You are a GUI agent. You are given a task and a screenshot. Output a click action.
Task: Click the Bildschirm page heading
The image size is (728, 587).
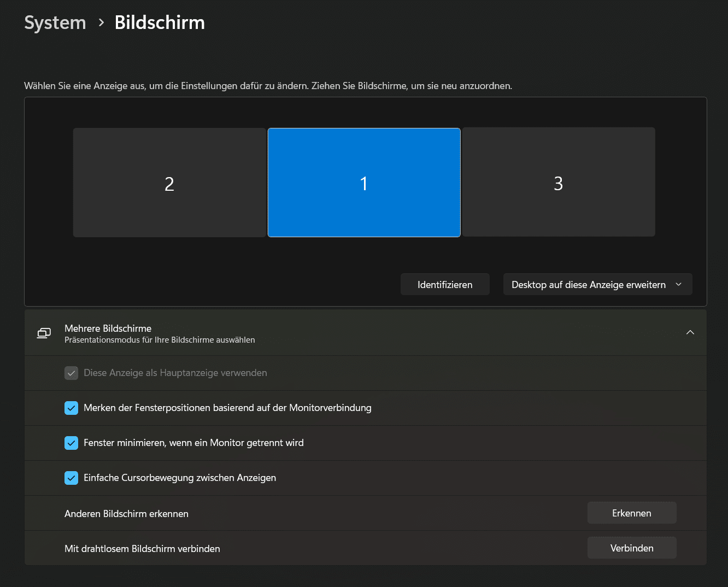[160, 22]
